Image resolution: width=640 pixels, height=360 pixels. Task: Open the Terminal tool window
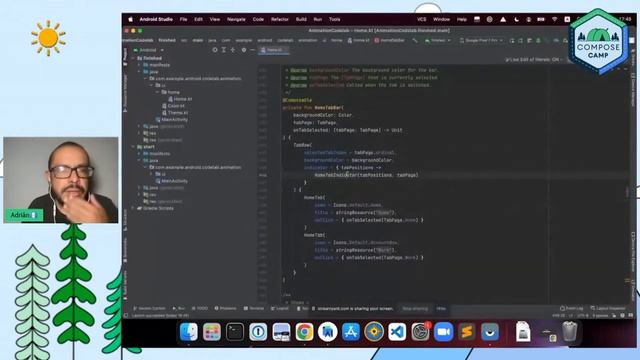pyautogui.click(x=254, y=309)
